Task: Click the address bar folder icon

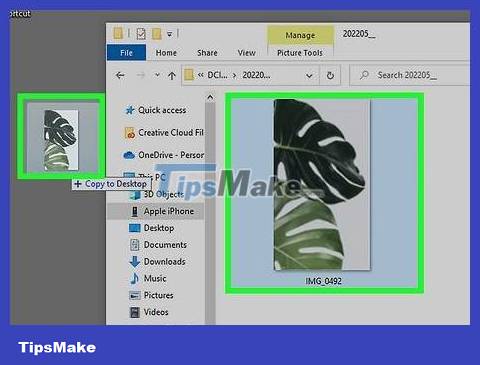Action: click(189, 75)
